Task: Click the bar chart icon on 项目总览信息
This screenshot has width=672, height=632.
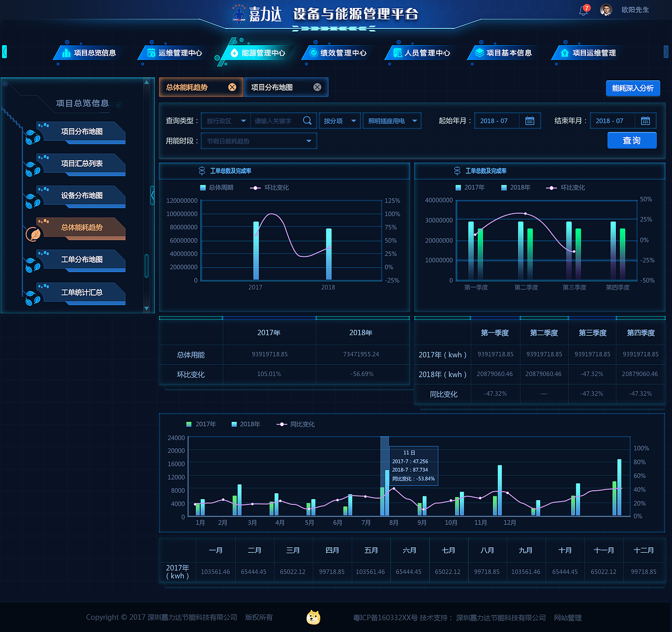Action: tap(66, 53)
